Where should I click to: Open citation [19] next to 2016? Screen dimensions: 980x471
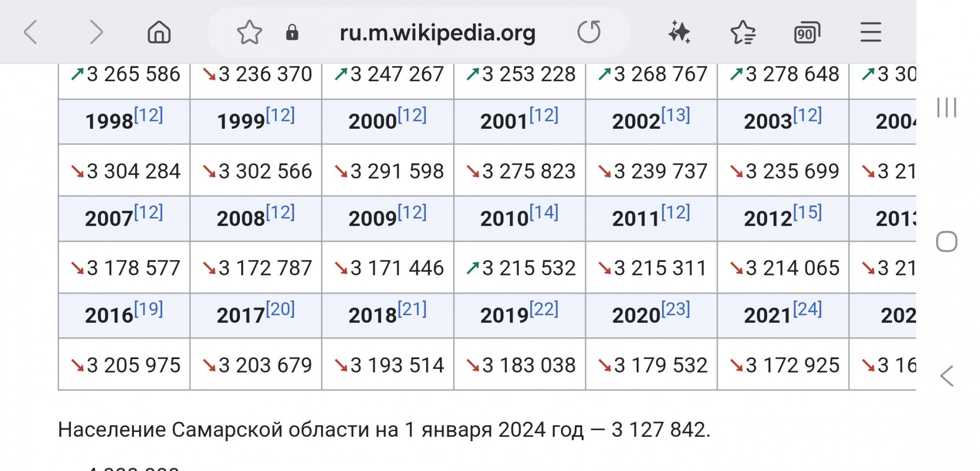click(x=149, y=309)
